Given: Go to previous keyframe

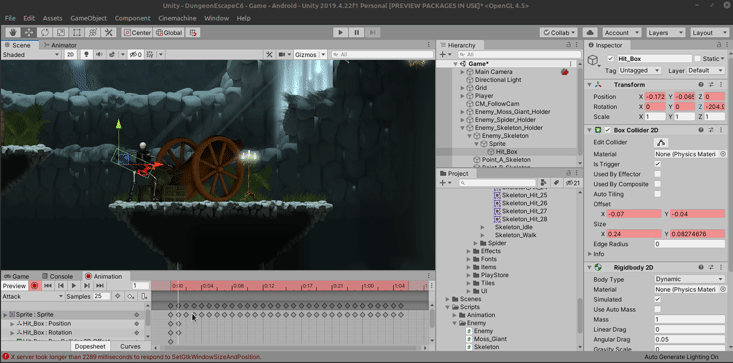Looking at the screenshot, I should [x=61, y=285].
